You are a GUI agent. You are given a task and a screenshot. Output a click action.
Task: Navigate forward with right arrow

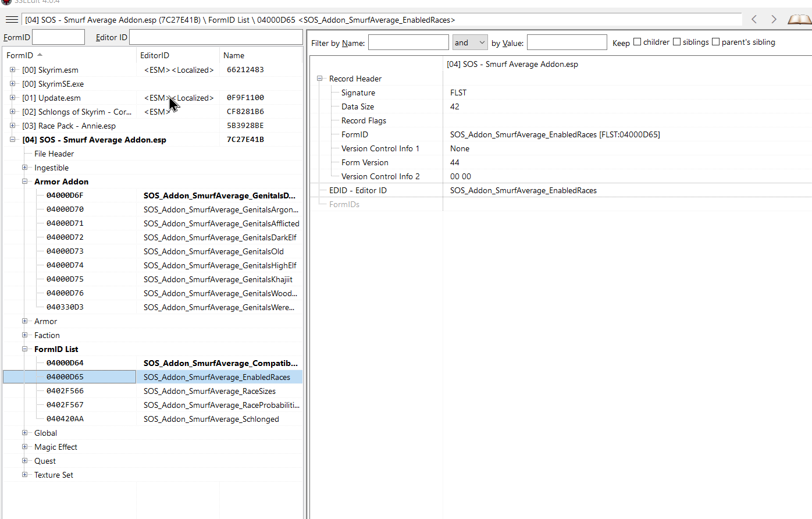coord(774,19)
